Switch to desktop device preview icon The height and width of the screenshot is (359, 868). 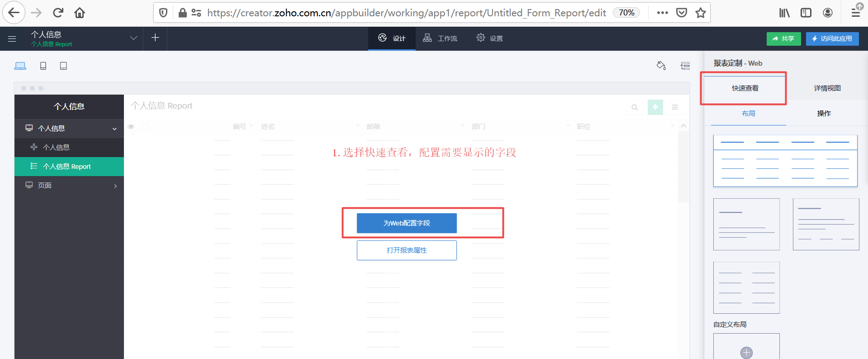pyautogui.click(x=20, y=66)
